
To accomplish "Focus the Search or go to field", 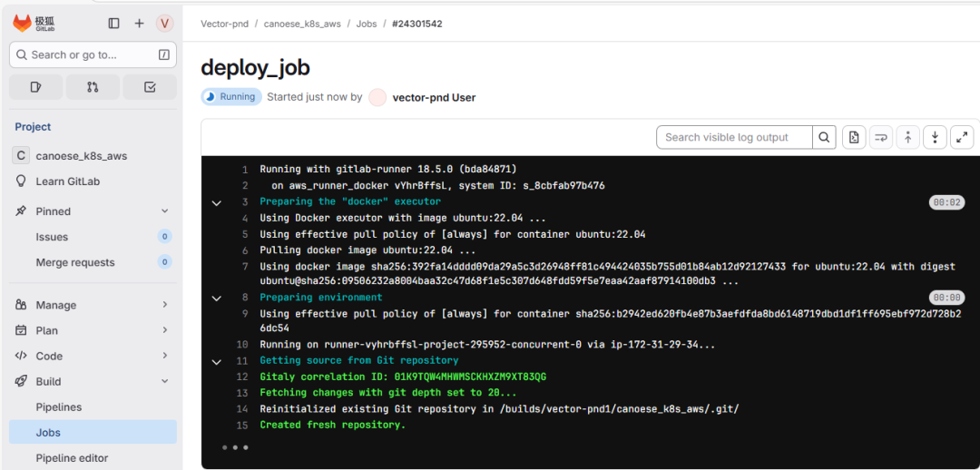I will (x=93, y=55).
